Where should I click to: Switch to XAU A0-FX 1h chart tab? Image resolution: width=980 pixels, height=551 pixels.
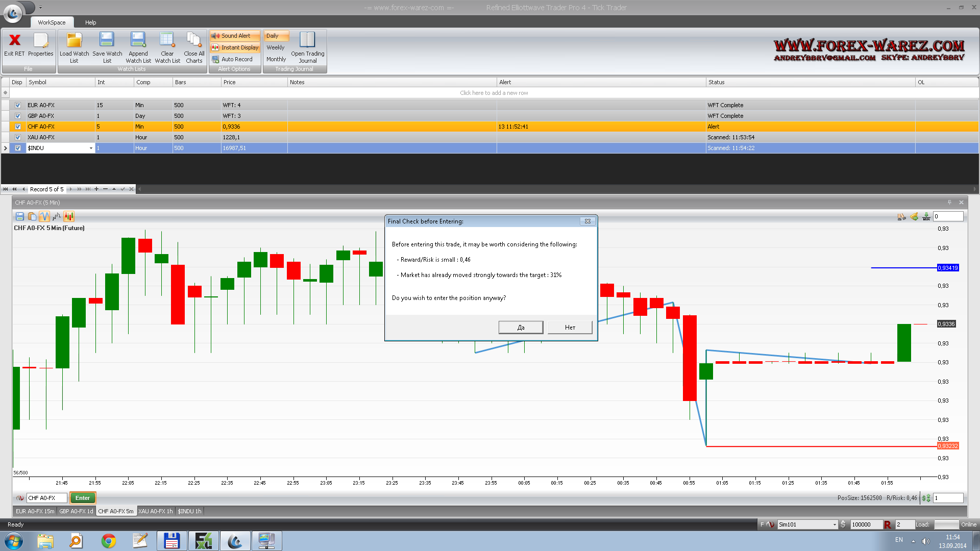156,511
